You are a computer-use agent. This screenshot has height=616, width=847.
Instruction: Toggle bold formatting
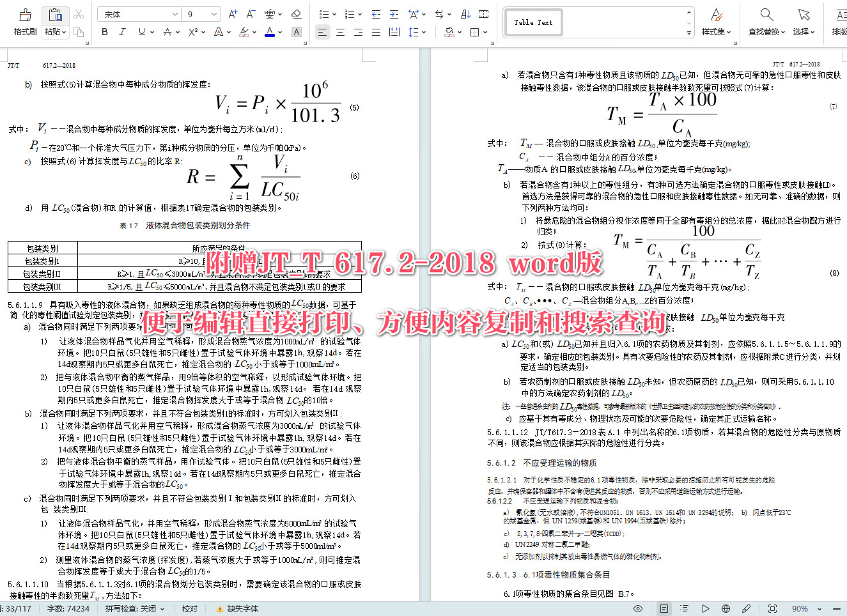(x=104, y=31)
